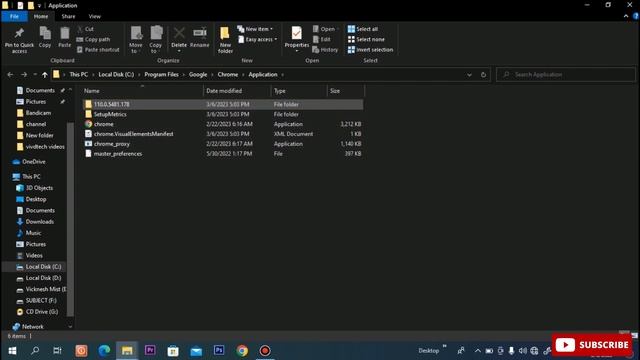Click Edit in the Open group
The height and width of the screenshot is (360, 640).
tap(322, 39)
